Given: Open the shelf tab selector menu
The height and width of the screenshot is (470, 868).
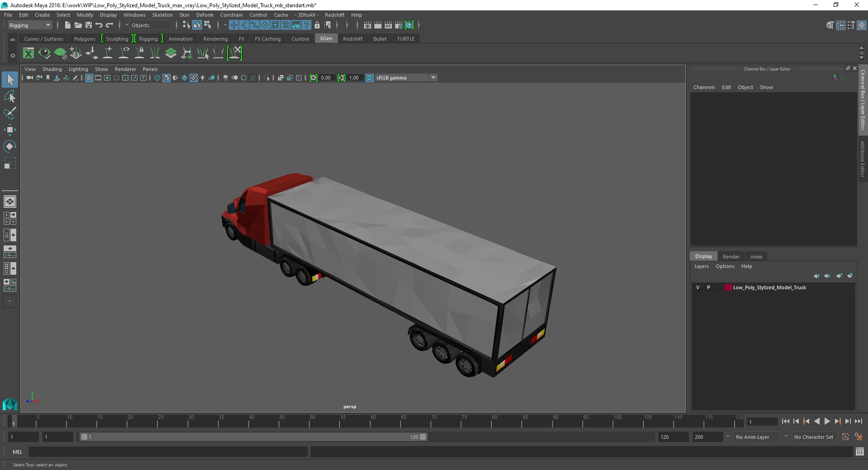Looking at the screenshot, I should [x=13, y=39].
